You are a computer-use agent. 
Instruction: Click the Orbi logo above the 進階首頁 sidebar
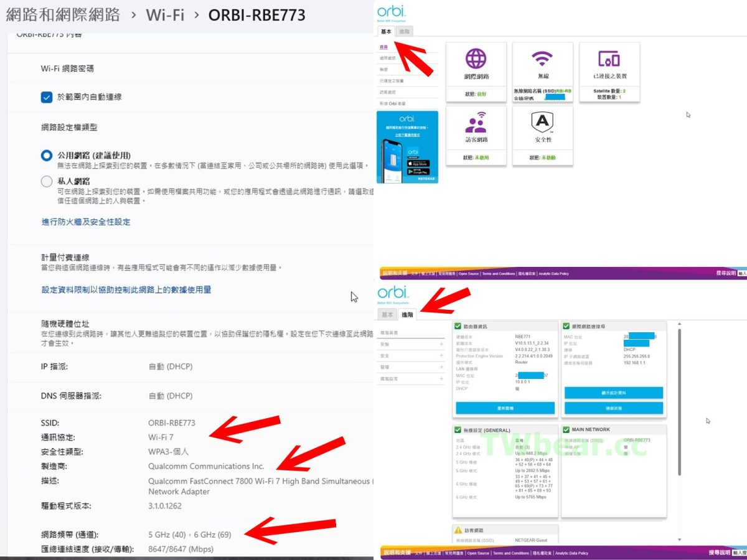393,293
